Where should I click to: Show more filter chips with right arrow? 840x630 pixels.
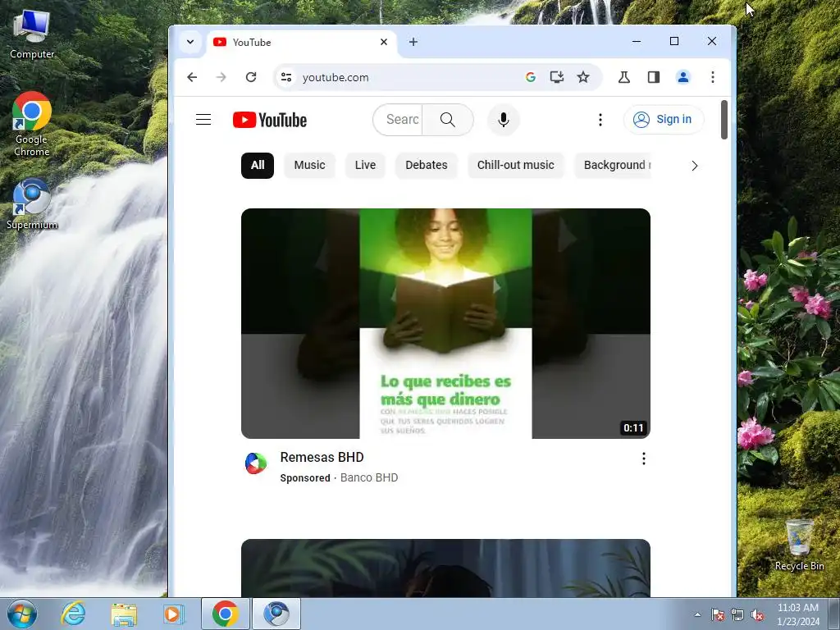(694, 166)
